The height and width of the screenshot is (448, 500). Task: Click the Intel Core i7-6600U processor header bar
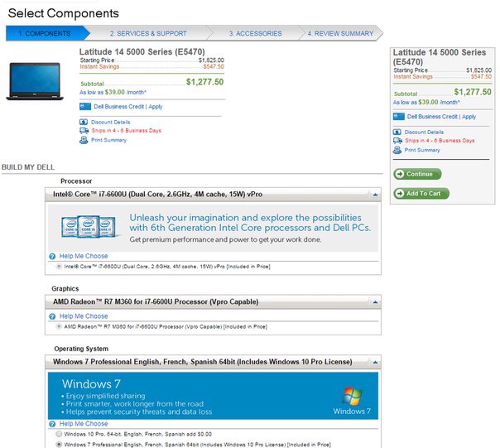tap(213, 195)
